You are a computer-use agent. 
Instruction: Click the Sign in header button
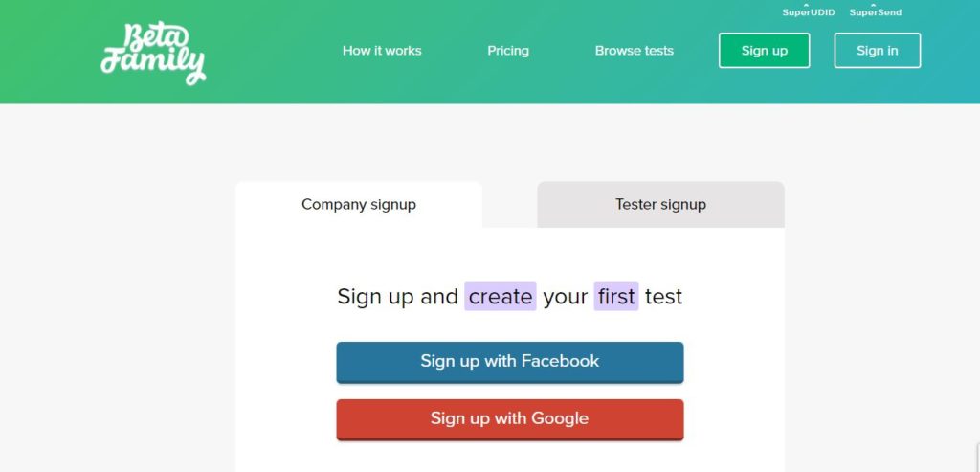(878, 51)
